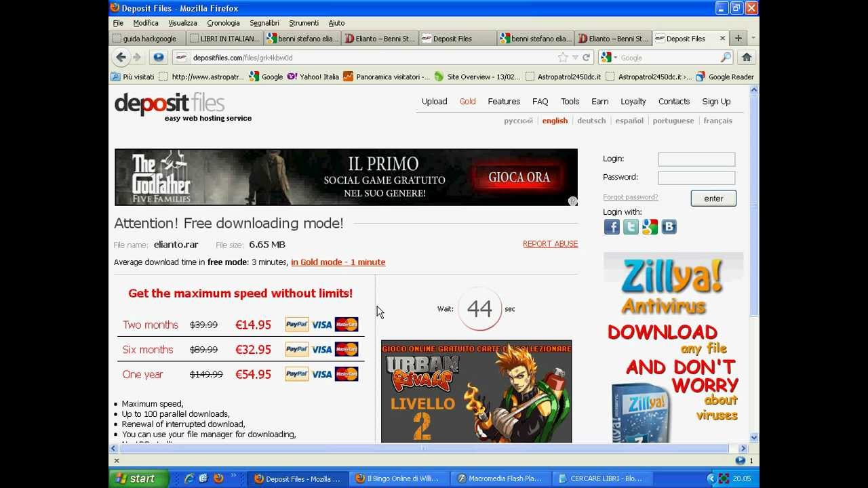The image size is (868, 488).
Task: Open the FAQ page link
Action: point(540,102)
